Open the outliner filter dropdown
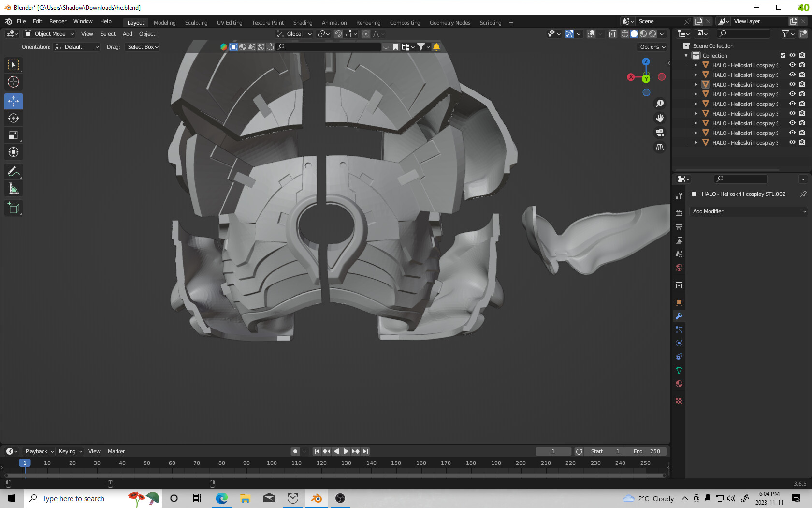 (788, 34)
